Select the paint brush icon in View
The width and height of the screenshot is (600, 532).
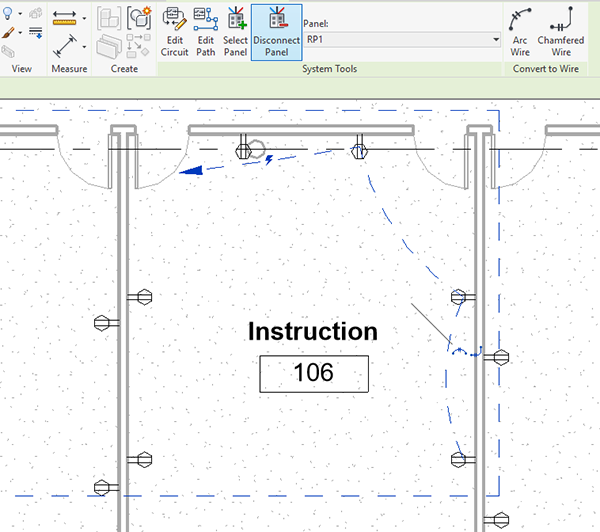tap(9, 34)
